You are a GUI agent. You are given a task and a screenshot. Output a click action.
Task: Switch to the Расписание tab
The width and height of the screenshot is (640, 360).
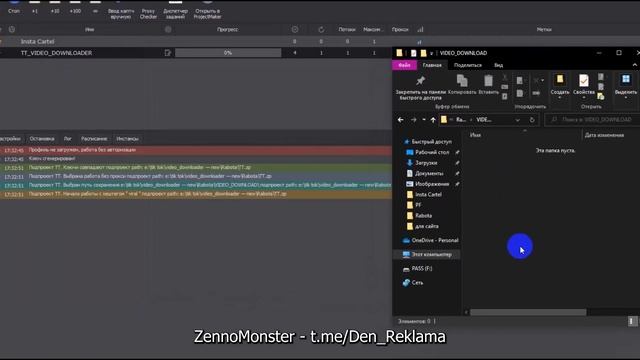[94, 139]
